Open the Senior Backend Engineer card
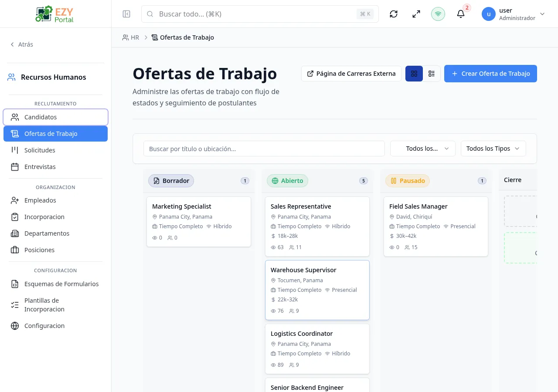This screenshot has width=558, height=392. [x=317, y=385]
